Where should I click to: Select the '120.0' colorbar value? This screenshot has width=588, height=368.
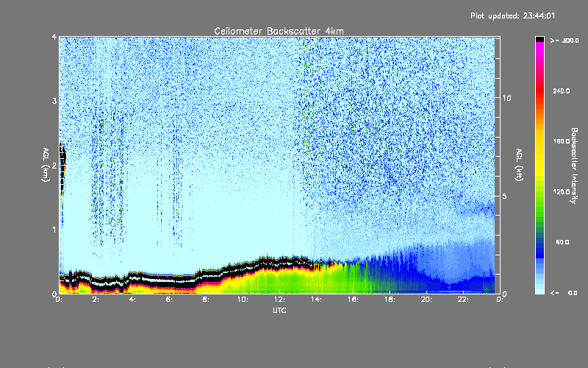(562, 191)
